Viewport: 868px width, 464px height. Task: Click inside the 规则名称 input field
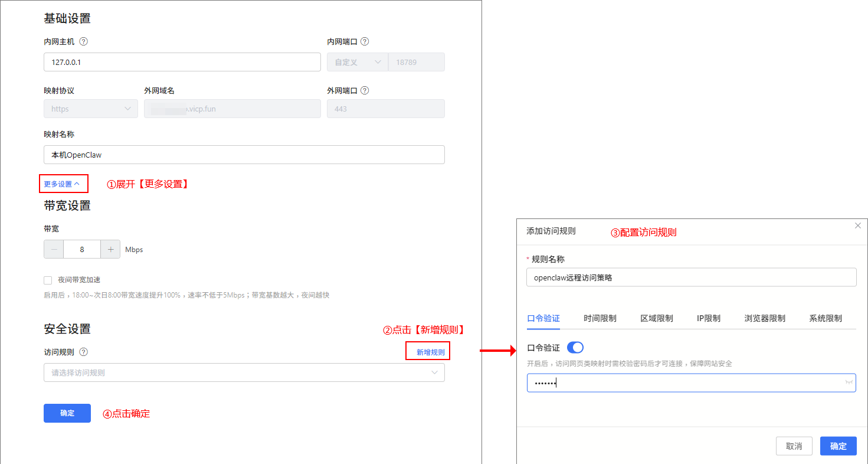click(691, 277)
